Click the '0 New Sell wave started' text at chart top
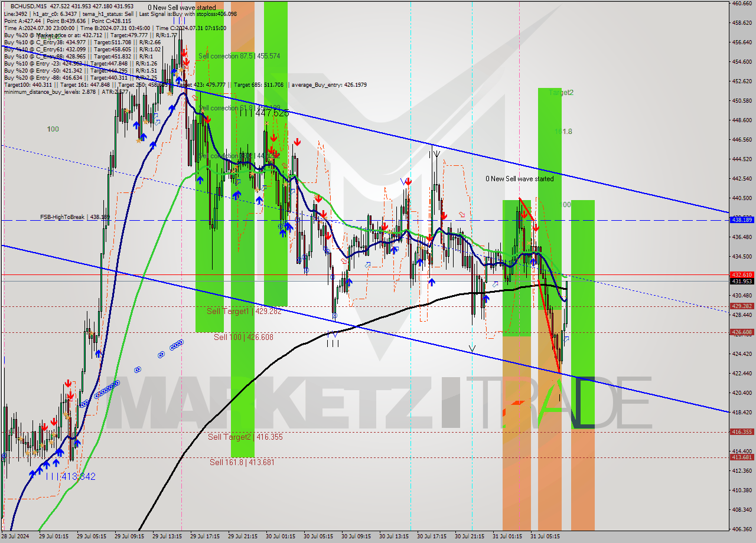Screen dimensions: 756x543 click(182, 8)
